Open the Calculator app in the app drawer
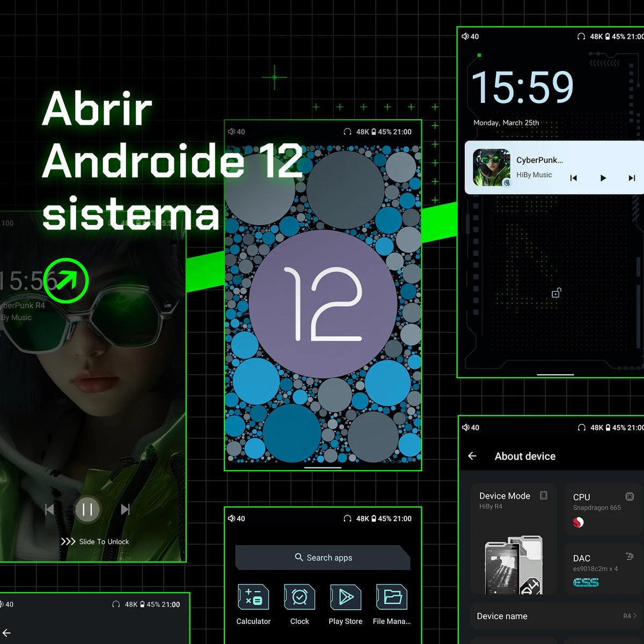The height and width of the screenshot is (644, 644). tap(253, 597)
